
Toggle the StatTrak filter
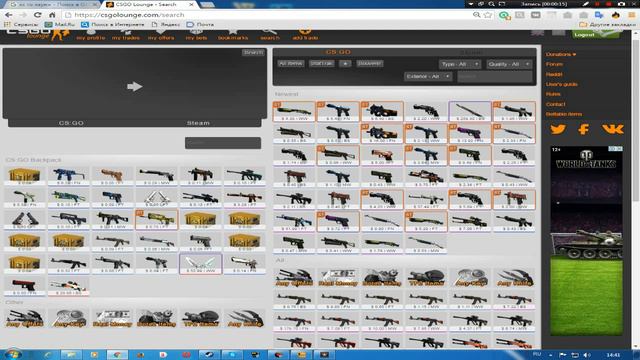pos(322,64)
